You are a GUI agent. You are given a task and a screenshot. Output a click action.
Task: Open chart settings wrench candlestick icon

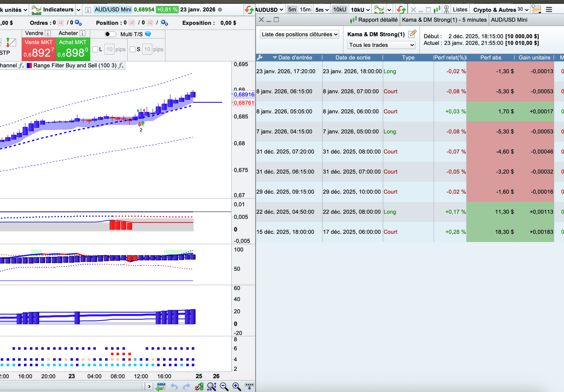[199, 386]
